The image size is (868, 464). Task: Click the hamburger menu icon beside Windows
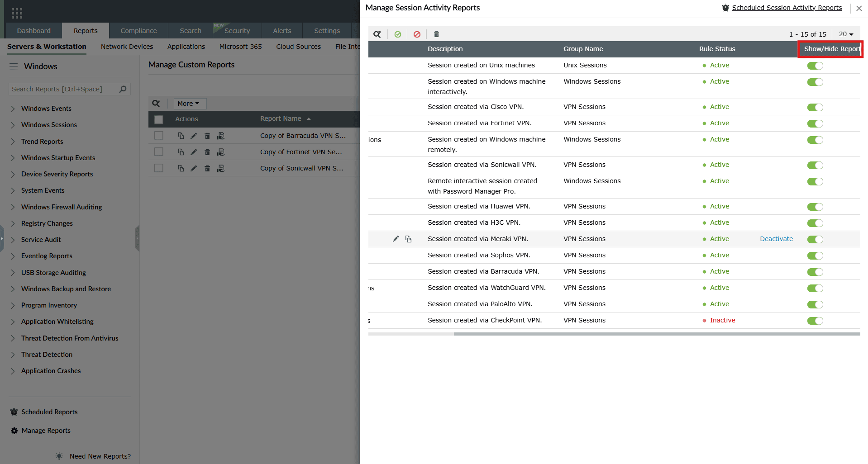point(14,66)
